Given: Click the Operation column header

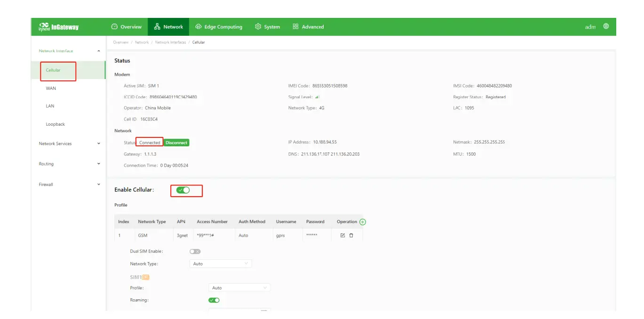Looking at the screenshot, I should [x=347, y=222].
